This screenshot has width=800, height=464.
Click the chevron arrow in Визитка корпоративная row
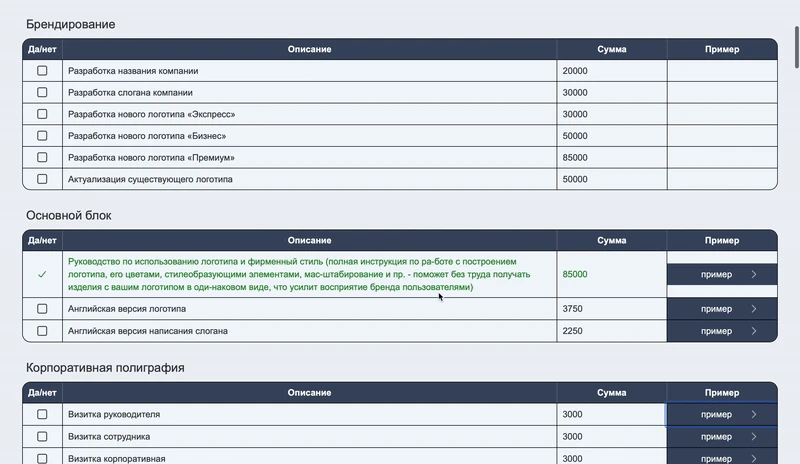(753, 458)
